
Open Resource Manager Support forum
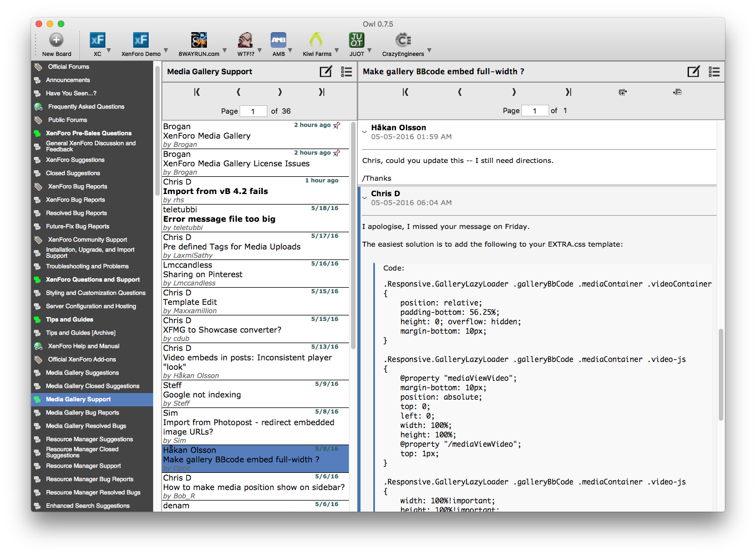tap(83, 466)
